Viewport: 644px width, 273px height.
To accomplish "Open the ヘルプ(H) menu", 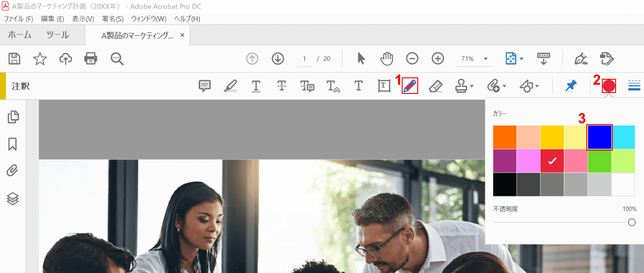I will pos(187,19).
